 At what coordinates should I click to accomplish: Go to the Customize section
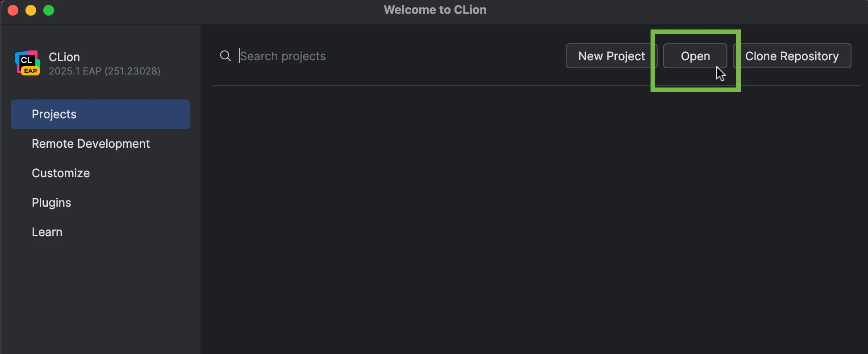[x=61, y=173]
